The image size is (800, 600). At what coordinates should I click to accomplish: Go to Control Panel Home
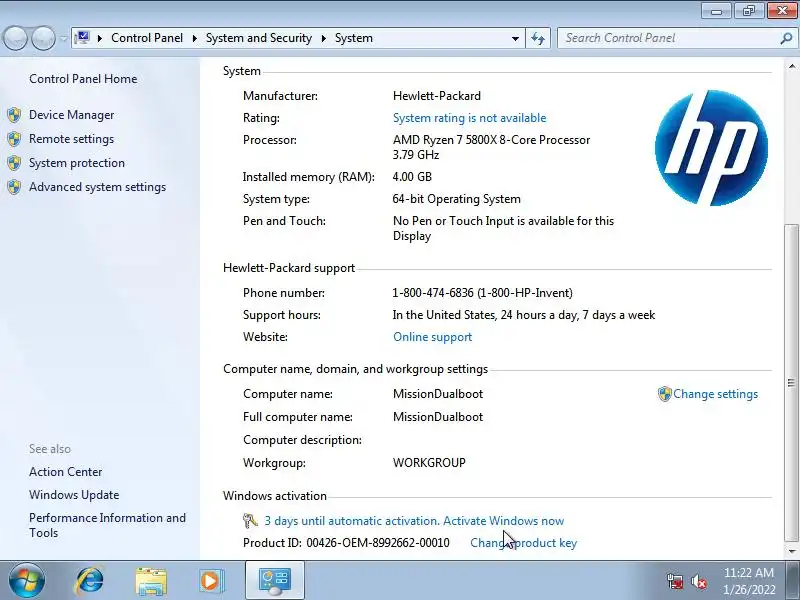tap(83, 79)
